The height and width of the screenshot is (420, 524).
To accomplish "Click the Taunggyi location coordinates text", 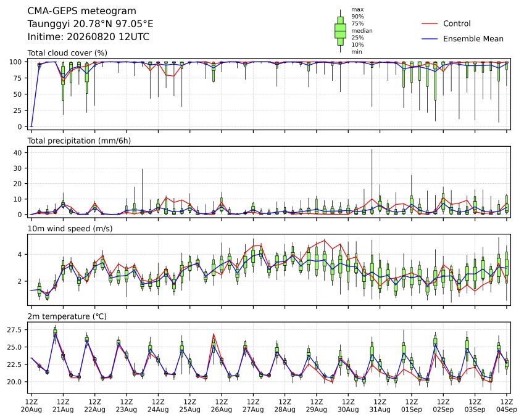I will (x=90, y=24).
